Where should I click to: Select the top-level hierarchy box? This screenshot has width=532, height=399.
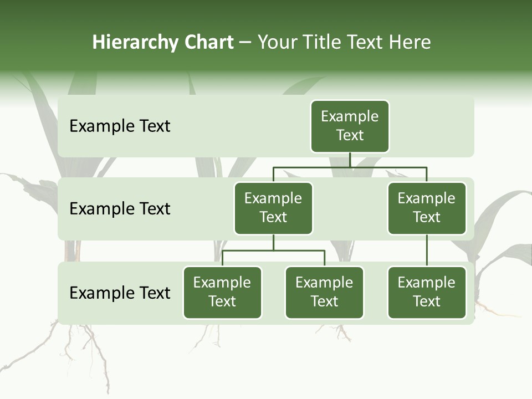coord(350,126)
